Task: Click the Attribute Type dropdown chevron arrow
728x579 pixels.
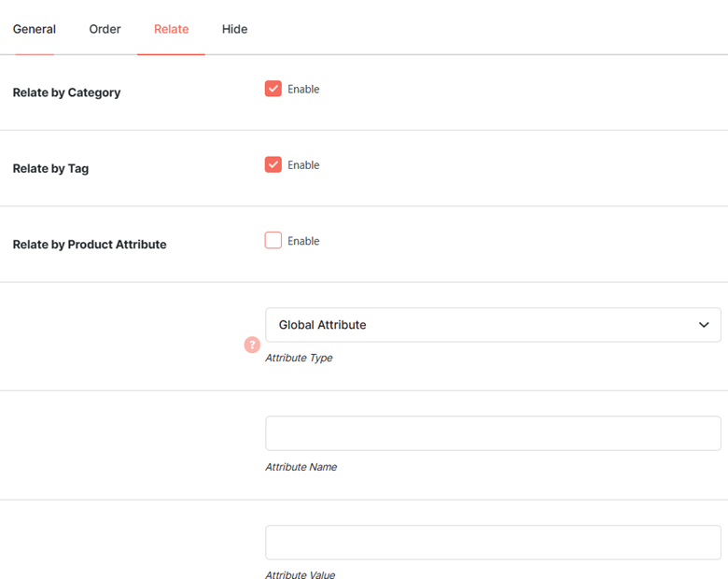Action: tap(704, 325)
